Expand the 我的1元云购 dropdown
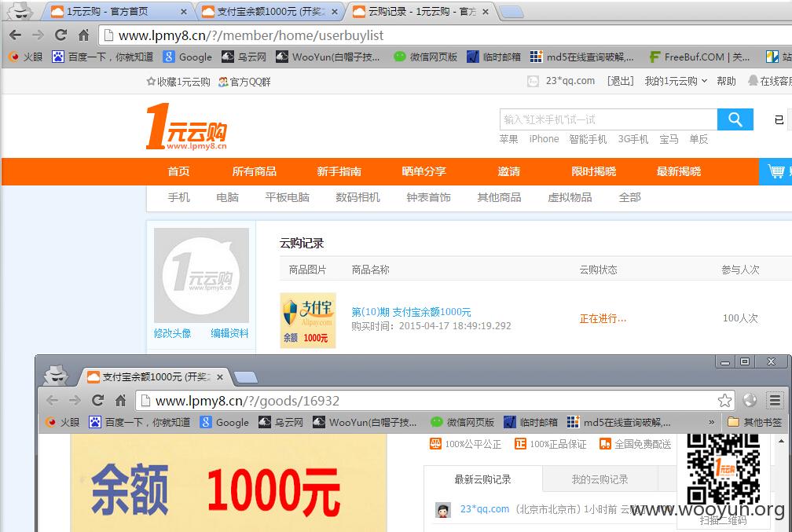This screenshot has width=792, height=532. [x=676, y=81]
